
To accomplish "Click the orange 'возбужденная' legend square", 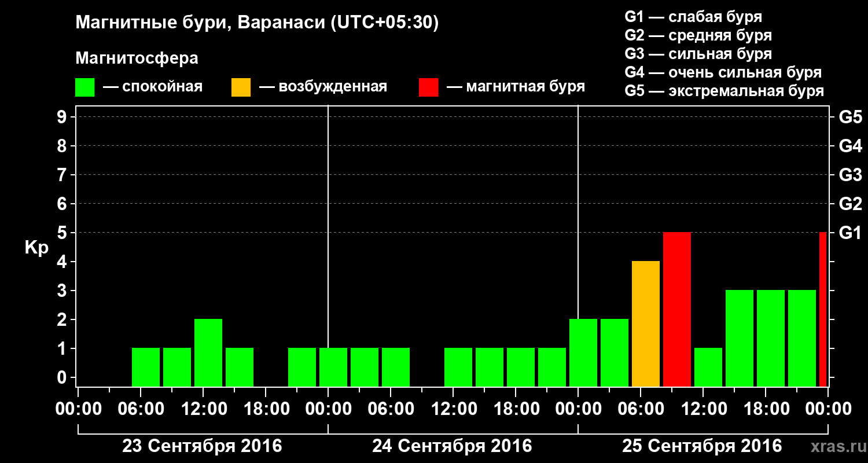I will (x=241, y=87).
